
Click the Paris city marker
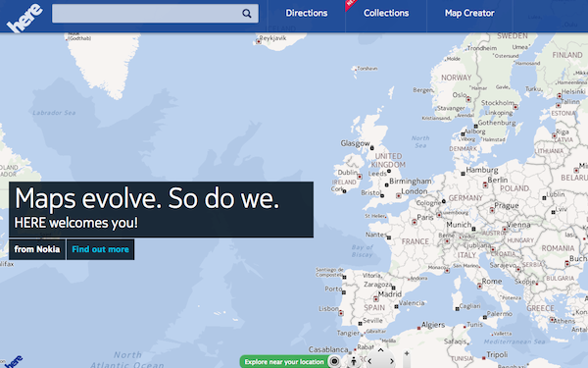pos(415,223)
